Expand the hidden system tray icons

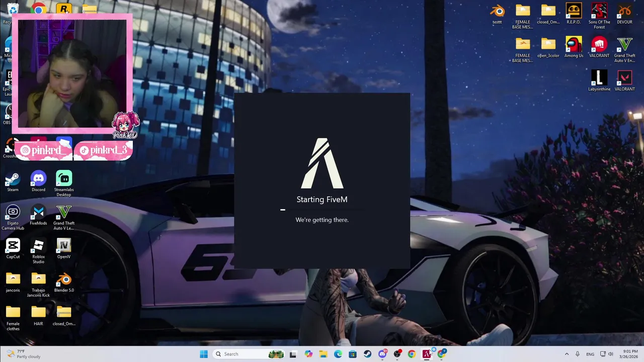[x=567, y=354]
